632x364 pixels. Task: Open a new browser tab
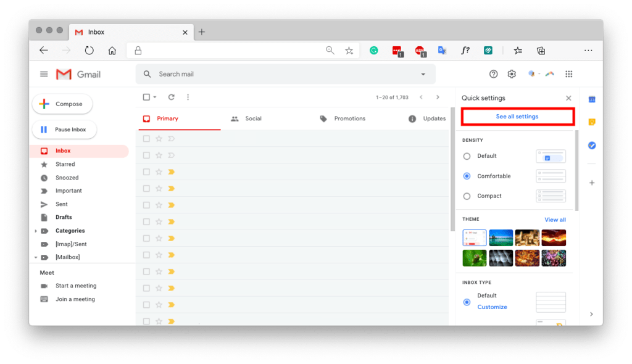[x=202, y=32]
